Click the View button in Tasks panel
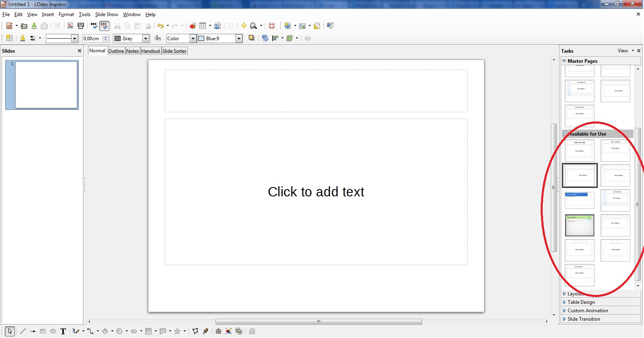 tap(623, 51)
